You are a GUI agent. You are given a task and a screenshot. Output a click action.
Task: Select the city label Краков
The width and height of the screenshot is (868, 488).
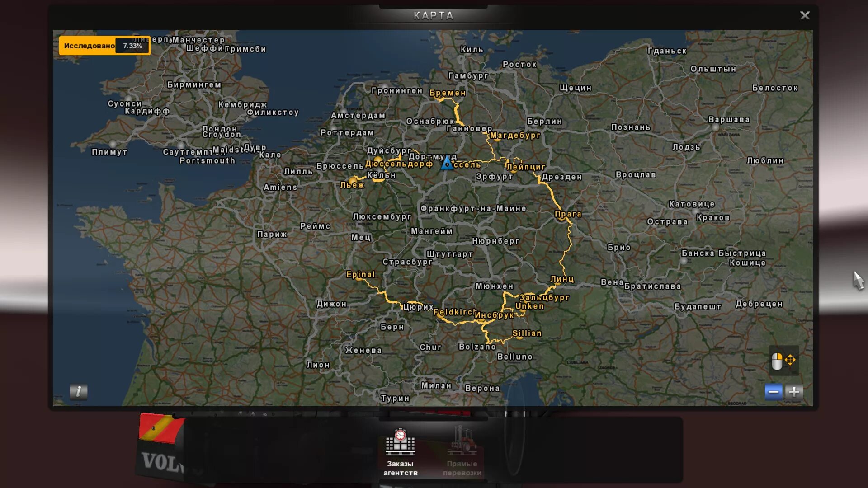tap(713, 218)
